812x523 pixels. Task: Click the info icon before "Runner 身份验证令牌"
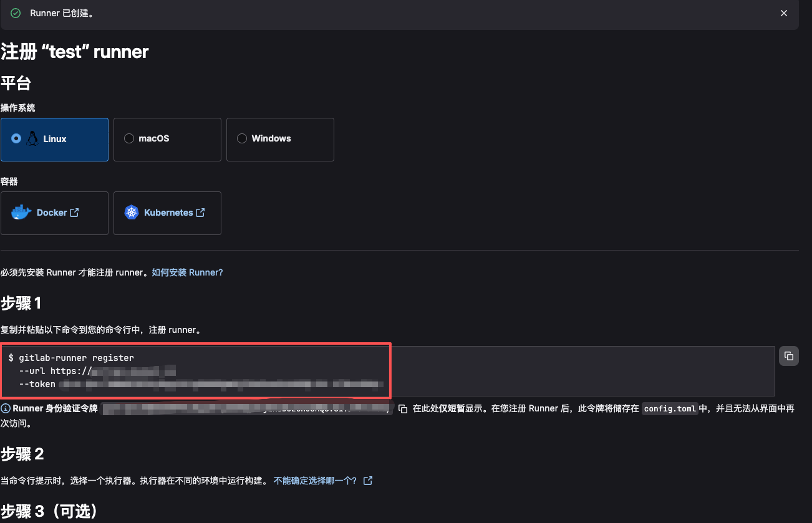coord(6,409)
